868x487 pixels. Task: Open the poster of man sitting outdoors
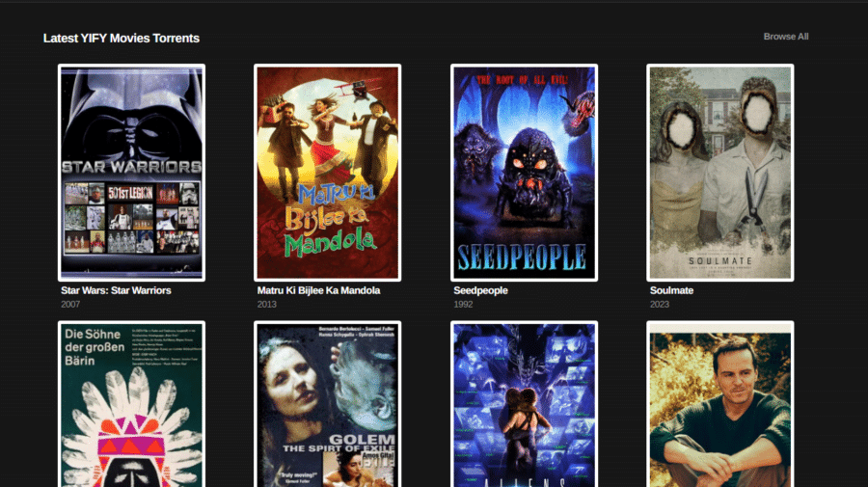pyautogui.click(x=719, y=404)
